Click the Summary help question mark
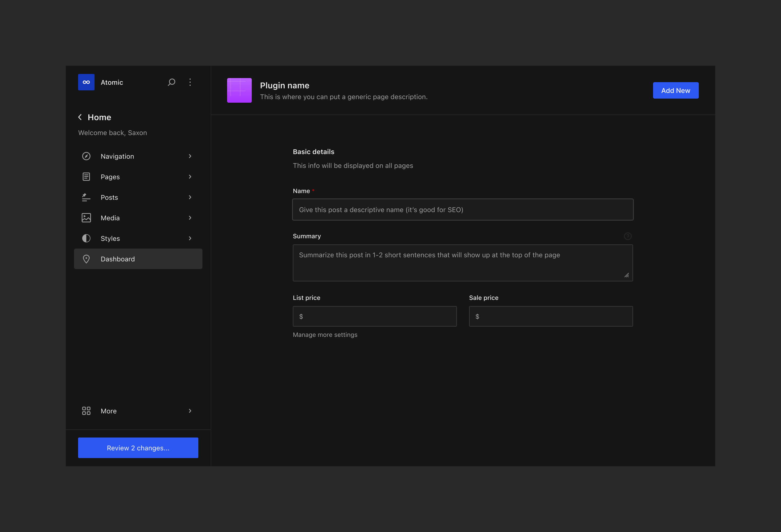Screen dimensions: 781x532 [628, 236]
